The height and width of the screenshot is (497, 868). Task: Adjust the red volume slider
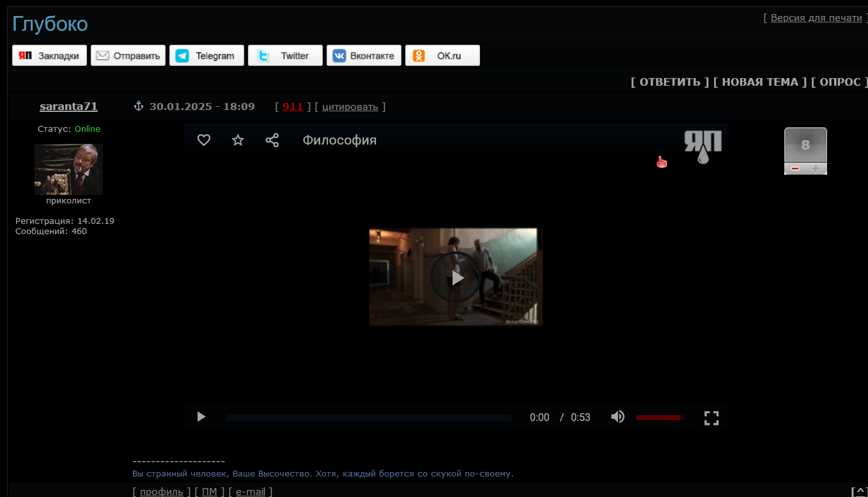coord(660,418)
